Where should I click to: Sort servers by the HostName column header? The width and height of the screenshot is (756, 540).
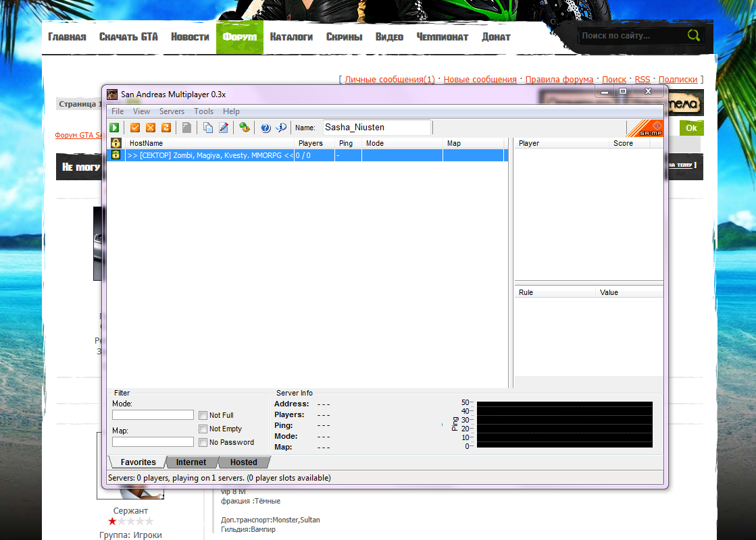pyautogui.click(x=209, y=143)
